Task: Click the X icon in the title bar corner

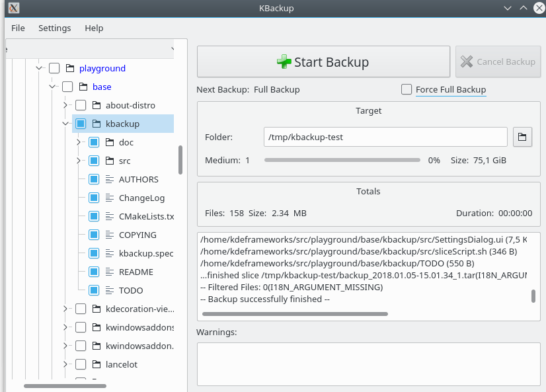Action: (13, 8)
